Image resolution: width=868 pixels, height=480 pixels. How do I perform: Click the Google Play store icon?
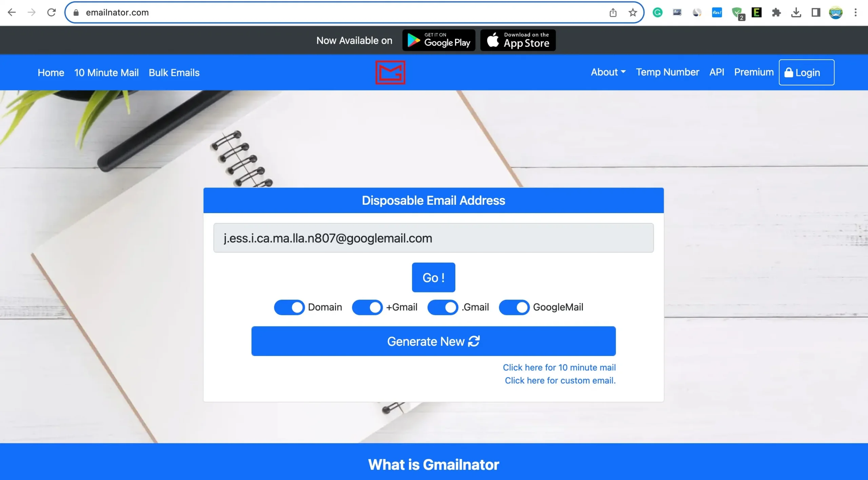[x=437, y=40]
